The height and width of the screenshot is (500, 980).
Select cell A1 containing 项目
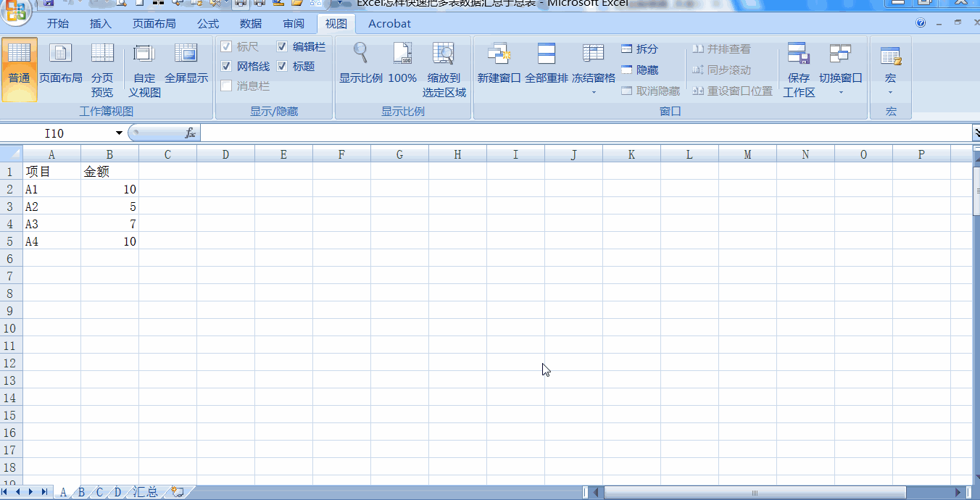tap(51, 172)
